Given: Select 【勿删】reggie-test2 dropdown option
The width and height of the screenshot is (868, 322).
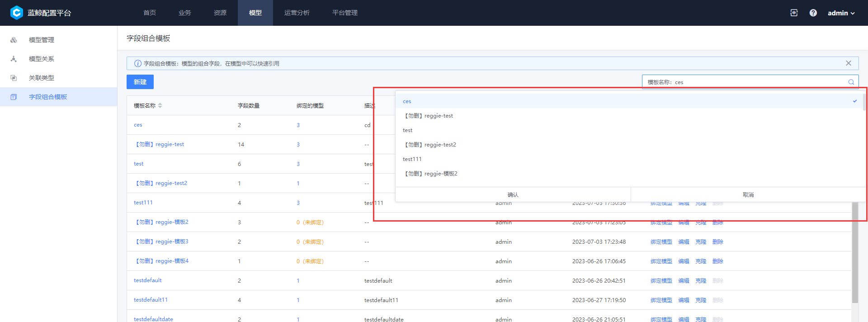Looking at the screenshot, I should click(628, 144).
